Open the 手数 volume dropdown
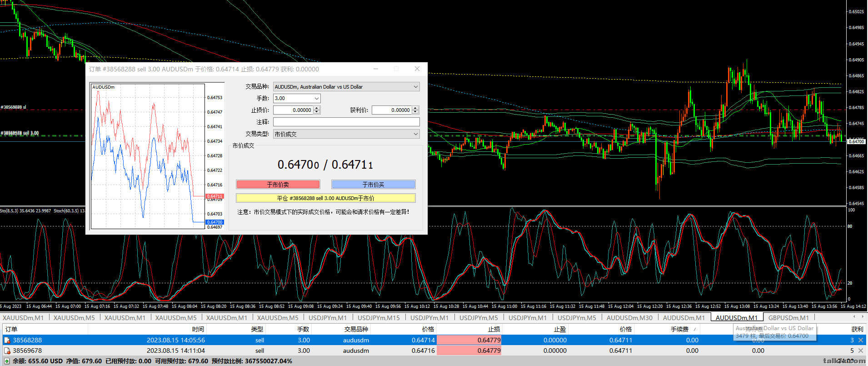Screen dimensions: 868x366 click(316, 98)
